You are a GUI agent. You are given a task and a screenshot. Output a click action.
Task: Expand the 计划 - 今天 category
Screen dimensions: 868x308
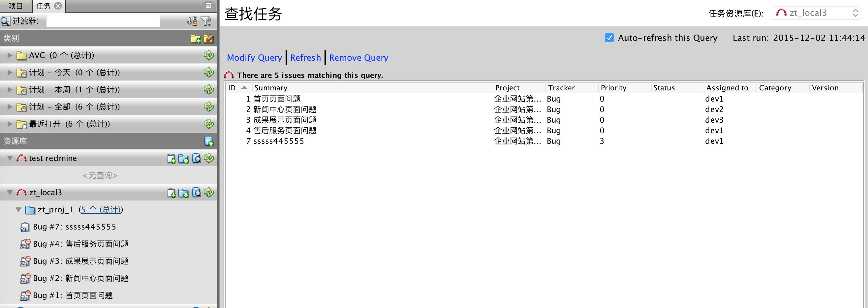tap(10, 73)
